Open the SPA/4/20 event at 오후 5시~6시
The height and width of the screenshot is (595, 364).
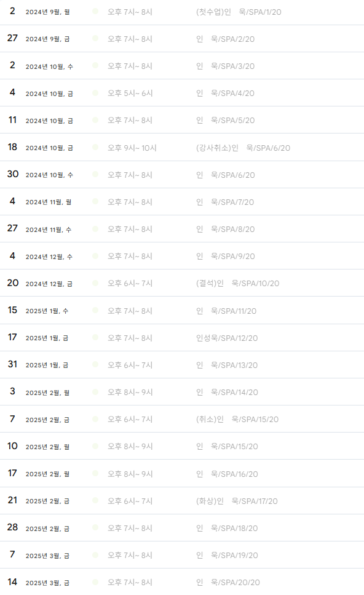[x=225, y=94]
